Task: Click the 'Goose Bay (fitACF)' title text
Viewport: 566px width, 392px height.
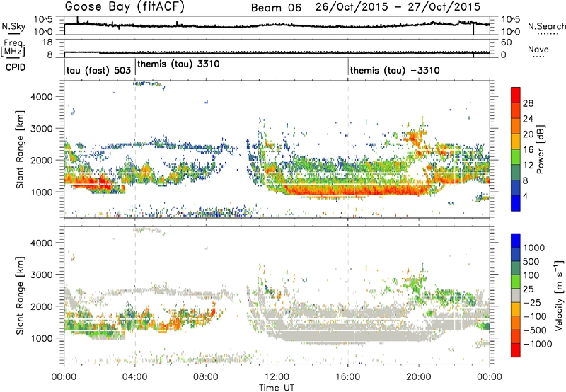Action: pos(125,6)
